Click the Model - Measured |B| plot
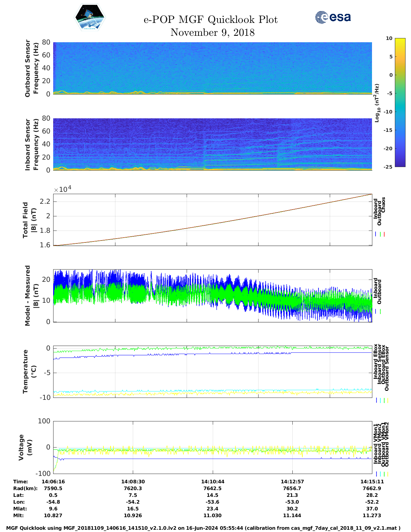411x532 pixels. point(212,296)
